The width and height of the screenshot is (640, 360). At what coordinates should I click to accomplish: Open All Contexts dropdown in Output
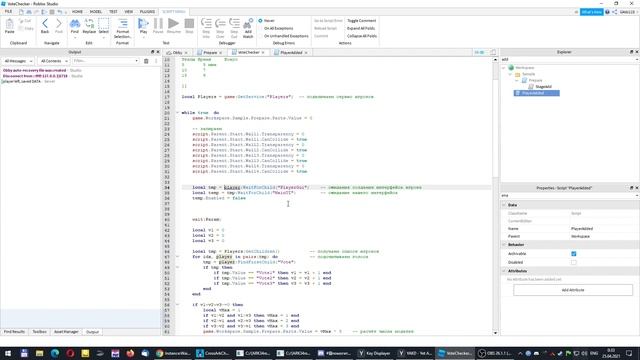pyautogui.click(x=53, y=61)
